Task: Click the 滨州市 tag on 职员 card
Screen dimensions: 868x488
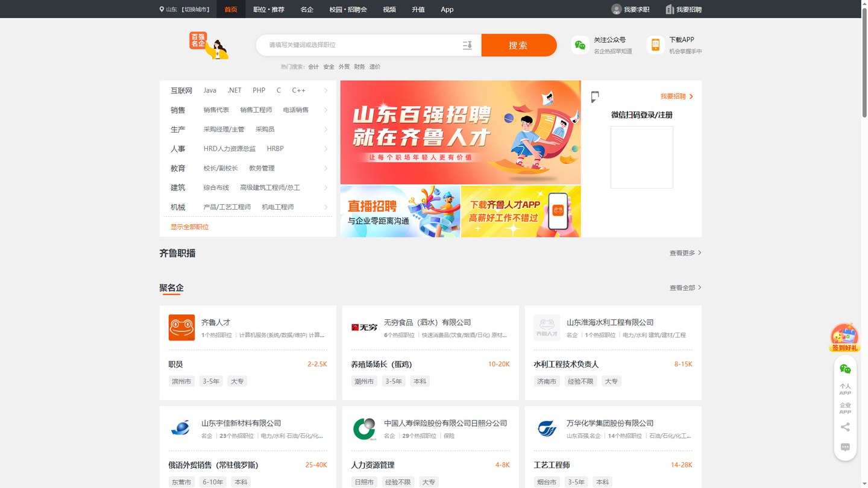Action: click(x=181, y=381)
